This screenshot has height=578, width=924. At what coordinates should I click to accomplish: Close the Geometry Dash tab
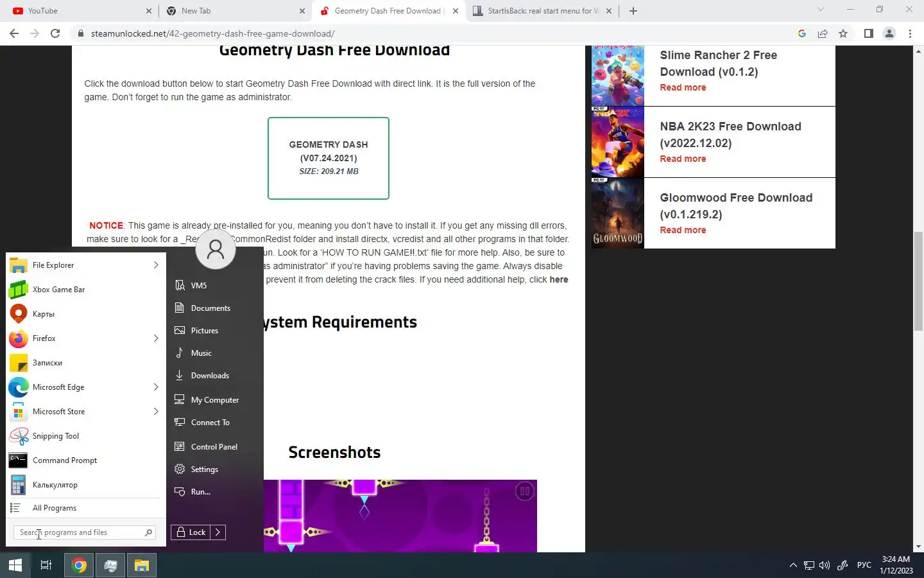[x=456, y=11]
